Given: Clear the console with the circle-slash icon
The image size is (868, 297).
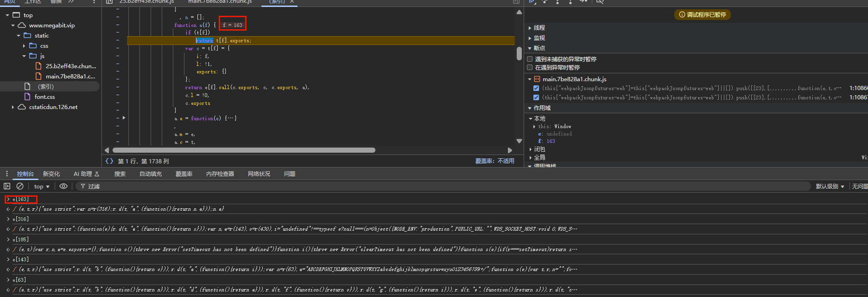Looking at the screenshot, I should (20, 186).
